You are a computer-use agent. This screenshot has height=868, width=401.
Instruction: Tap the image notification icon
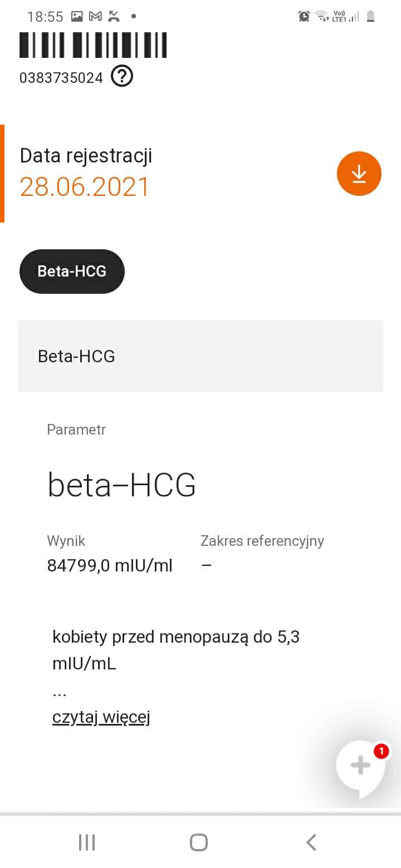77,16
